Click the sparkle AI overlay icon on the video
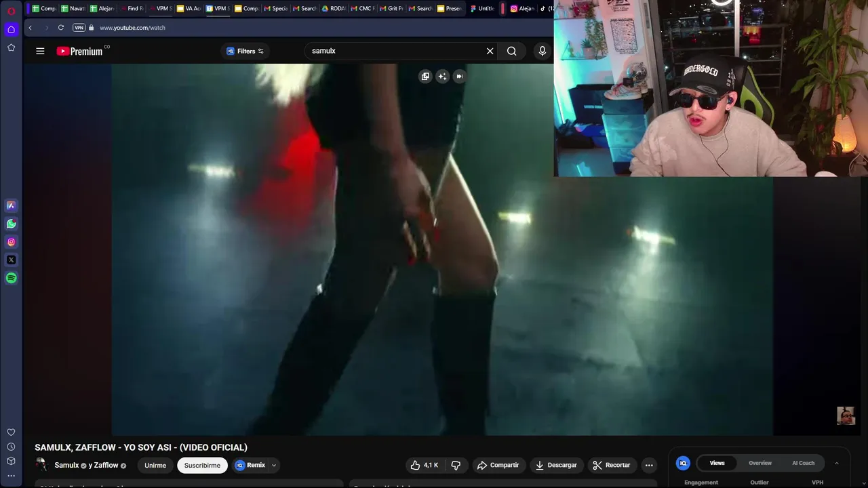 (x=442, y=77)
